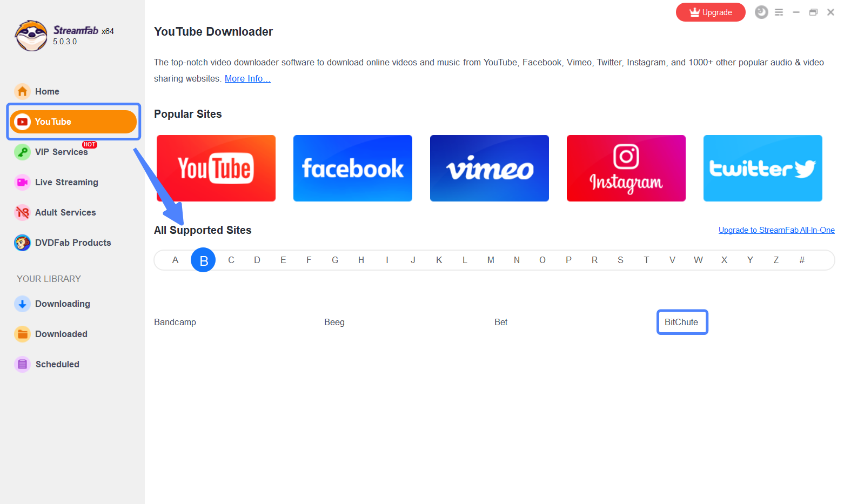The height and width of the screenshot is (504, 844).
Task: Open the Downloading library list
Action: [63, 304]
